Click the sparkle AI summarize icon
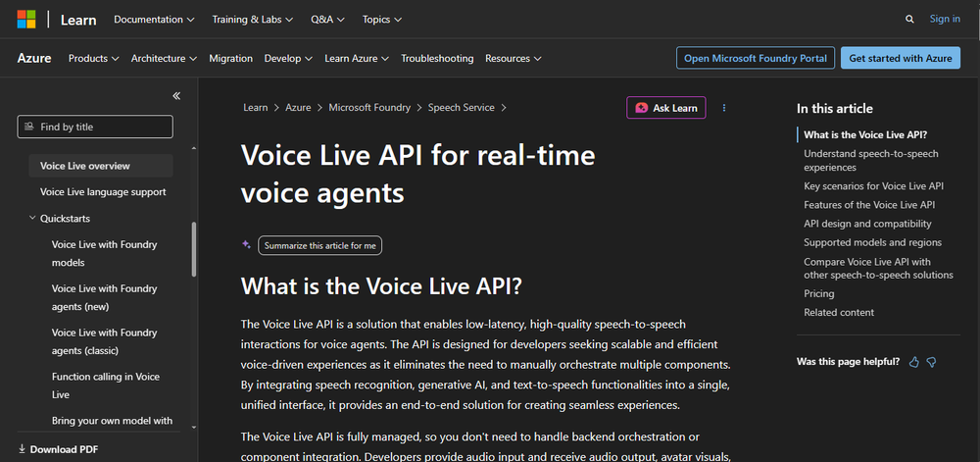980x462 pixels. point(246,245)
